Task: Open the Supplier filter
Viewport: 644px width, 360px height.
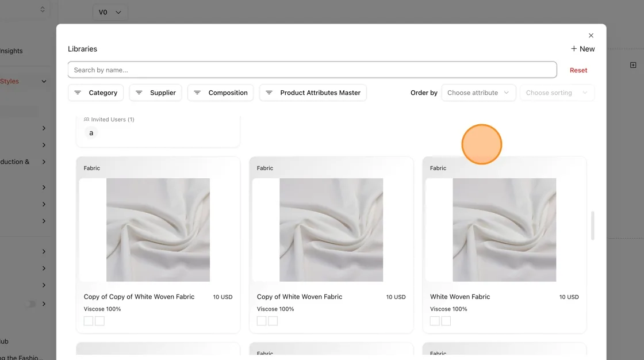Action: click(x=156, y=93)
